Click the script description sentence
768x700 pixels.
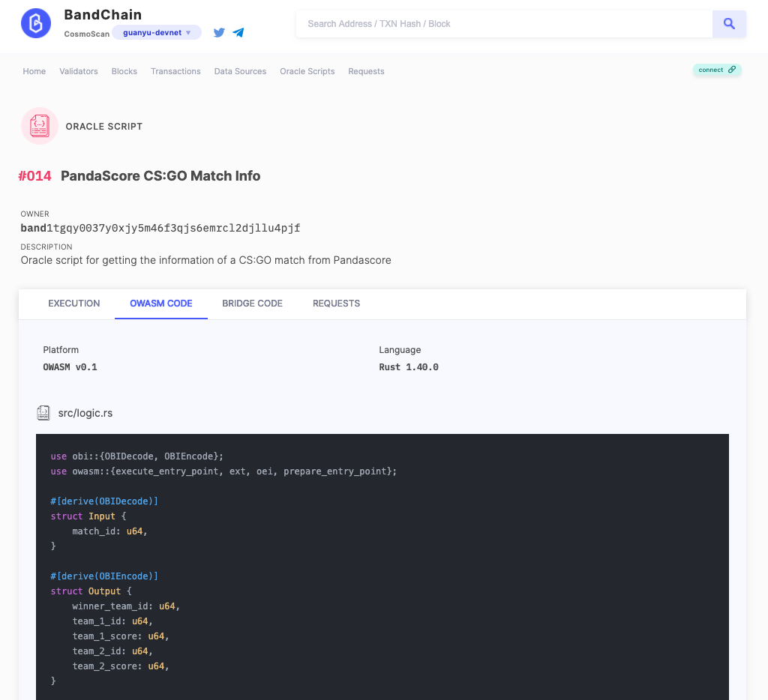(x=205, y=260)
